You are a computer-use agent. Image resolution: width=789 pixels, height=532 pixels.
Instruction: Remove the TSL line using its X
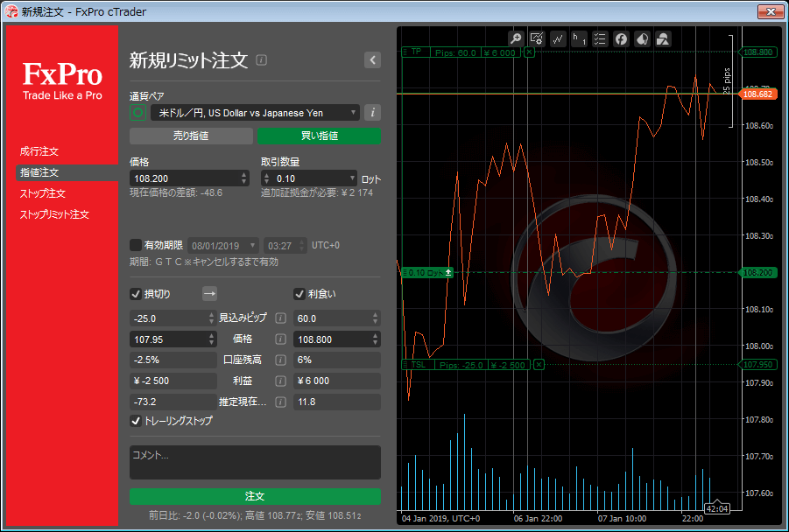tap(539, 365)
